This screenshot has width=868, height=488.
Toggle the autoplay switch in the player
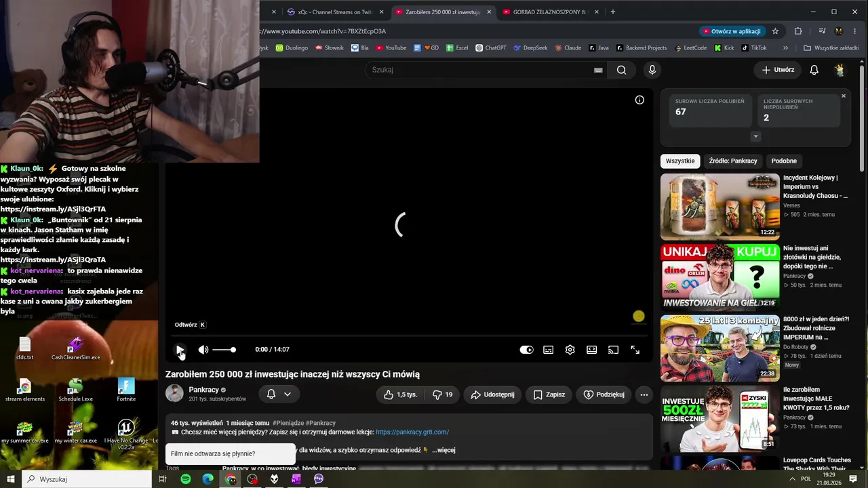526,350
